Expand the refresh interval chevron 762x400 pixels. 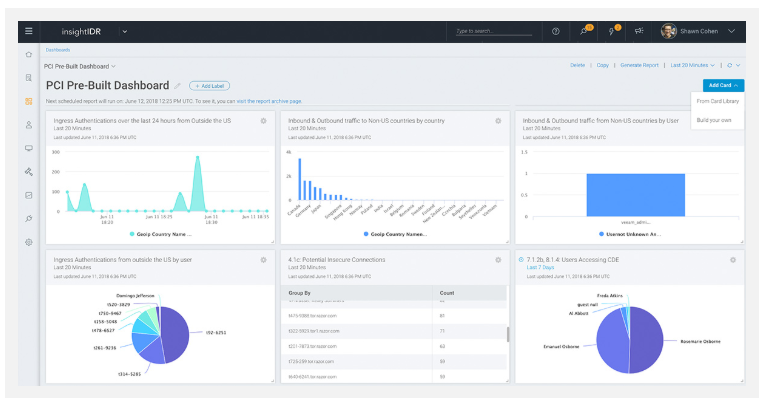[x=738, y=65]
